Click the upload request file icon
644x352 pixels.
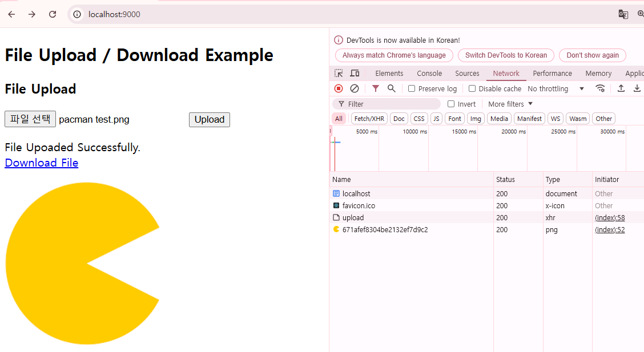[336, 217]
